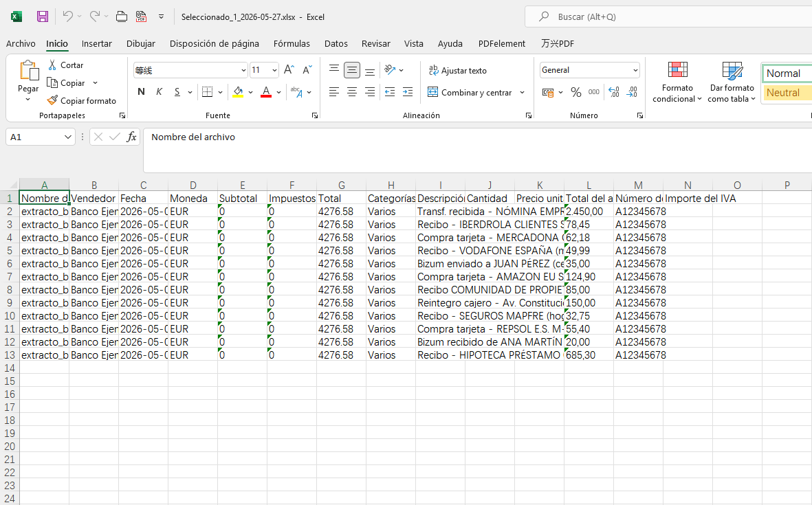Save the workbook using the save icon
Viewport: 812px width, 505px height.
coord(43,16)
